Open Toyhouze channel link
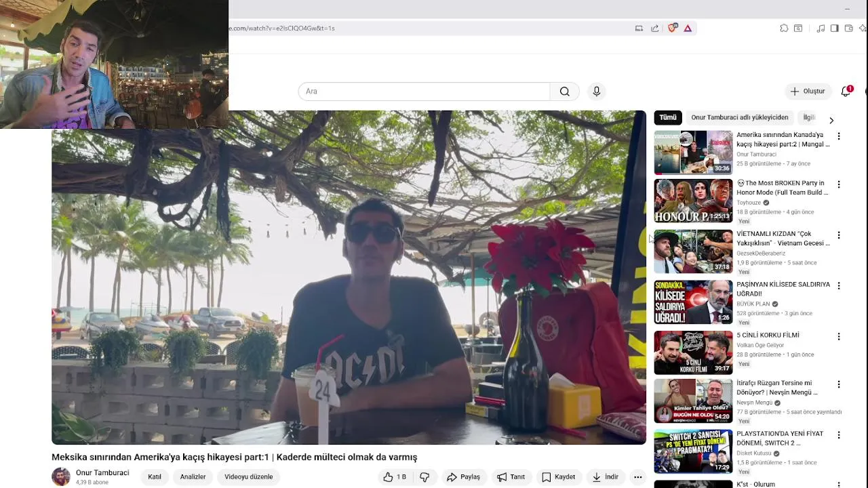This screenshot has height=488, width=868. [x=749, y=203]
